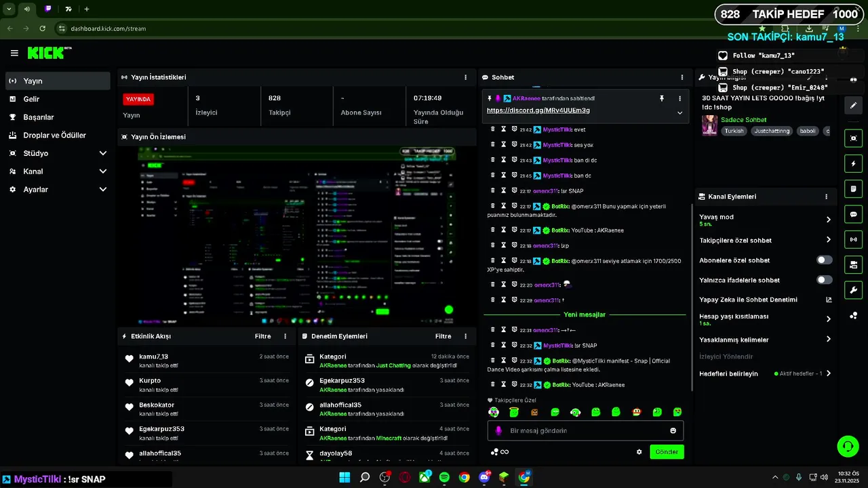
Task: Select Yayın in left sidebar
Action: [x=58, y=81]
